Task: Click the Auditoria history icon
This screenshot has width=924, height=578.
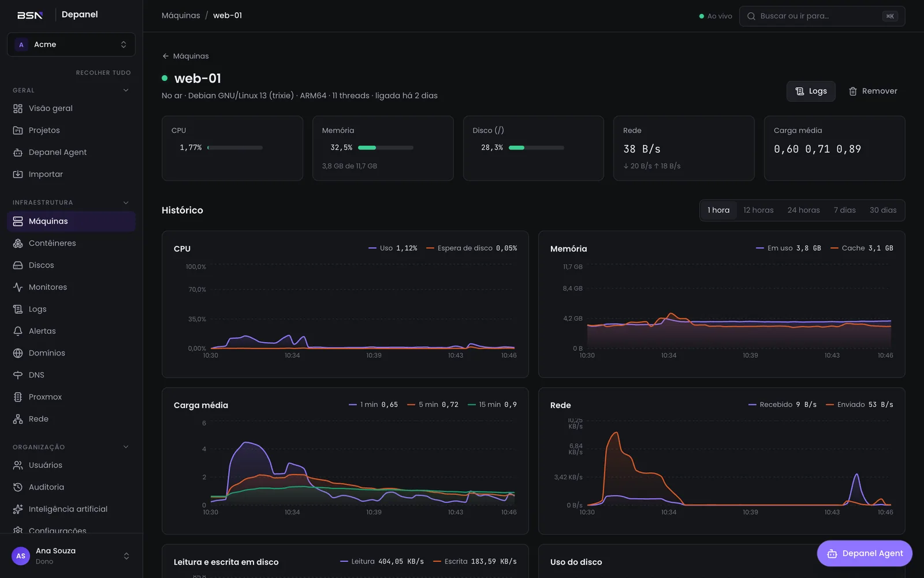Action: tap(18, 487)
